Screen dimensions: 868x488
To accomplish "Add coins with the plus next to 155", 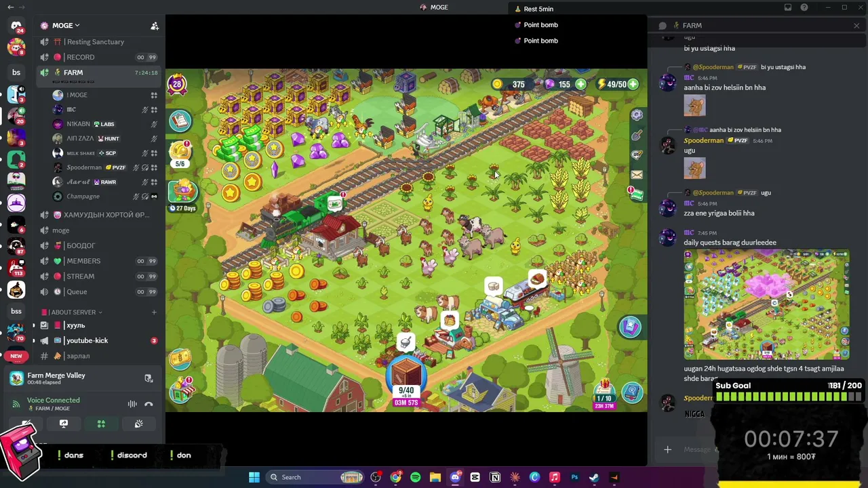I will click(x=580, y=84).
